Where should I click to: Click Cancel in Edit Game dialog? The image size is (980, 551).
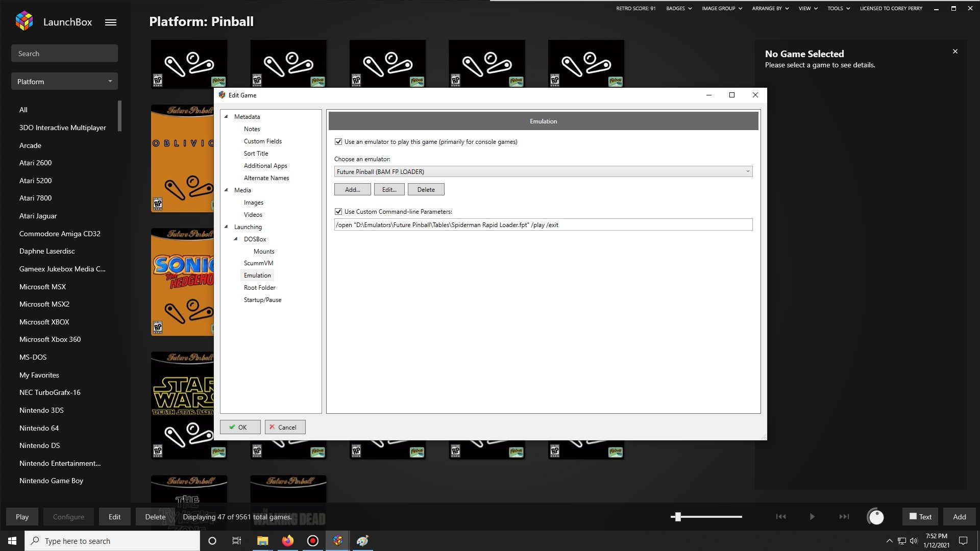click(x=285, y=427)
